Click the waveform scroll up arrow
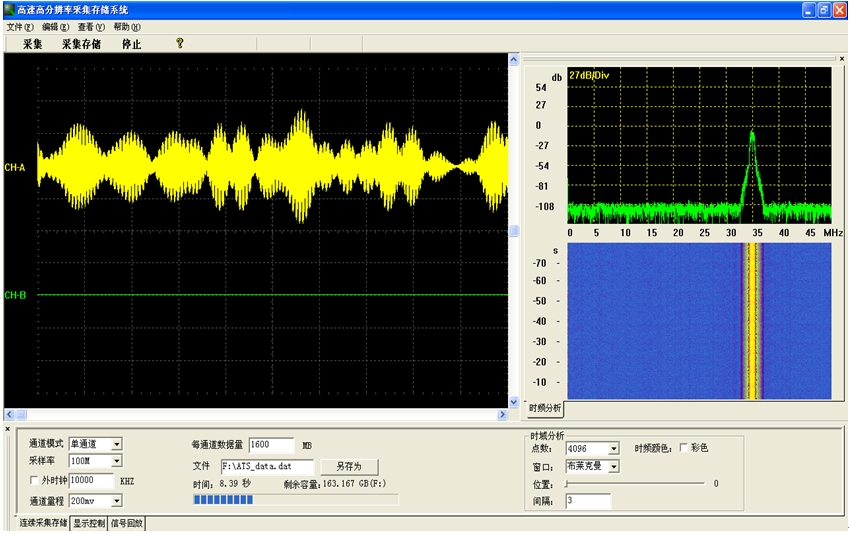849x534 pixels. 514,60
